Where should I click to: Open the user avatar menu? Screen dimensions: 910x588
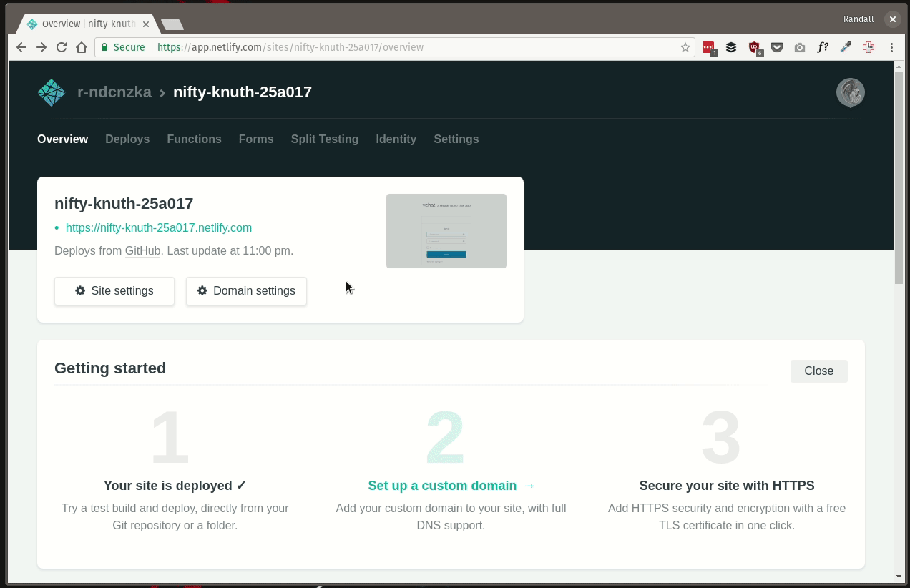[x=850, y=93]
